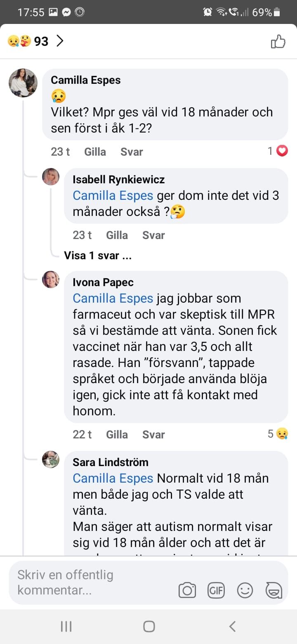Screen dimensions: 297x644
Task: Expand the 93 reactions list chevron
Action: (60, 41)
